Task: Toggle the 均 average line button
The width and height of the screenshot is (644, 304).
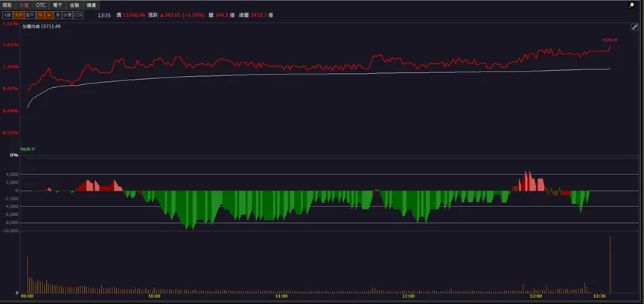Action: tap(40, 15)
